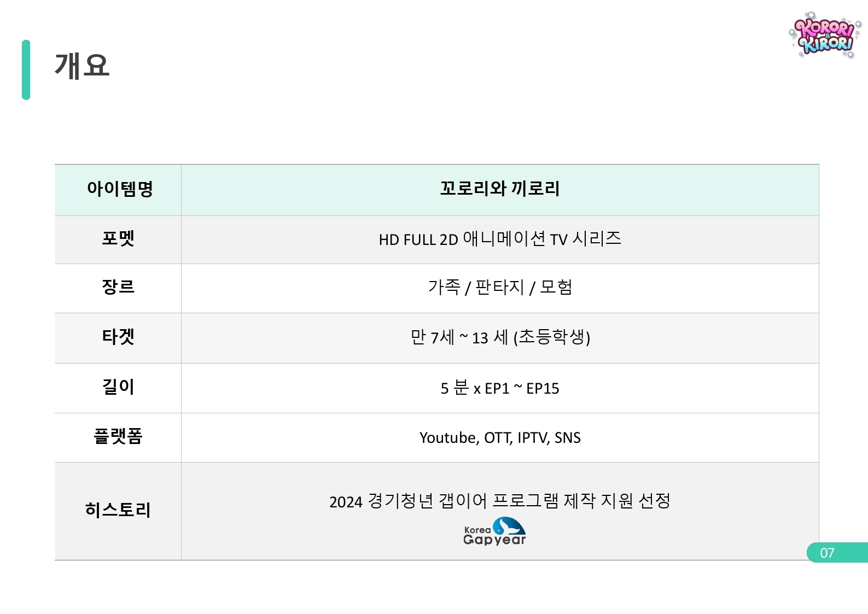The image size is (868, 614).
Task: Select the HD FULL 2D 애니메이션 text
Action: tap(462, 239)
